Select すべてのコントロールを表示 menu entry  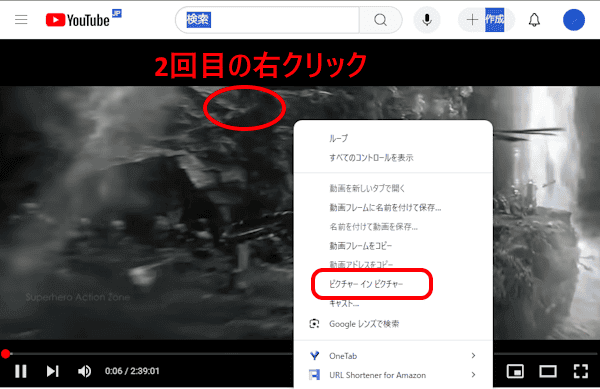coord(393,158)
